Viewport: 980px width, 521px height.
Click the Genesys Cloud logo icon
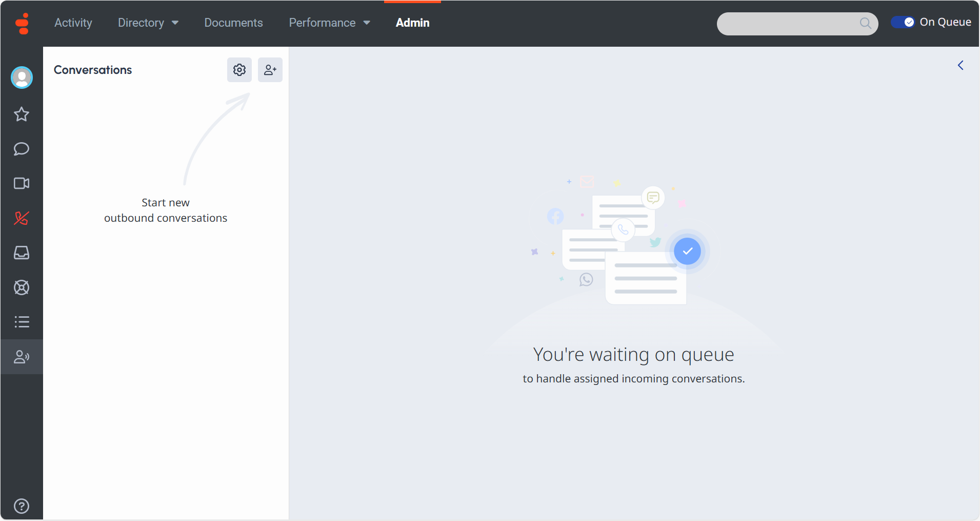click(22, 23)
